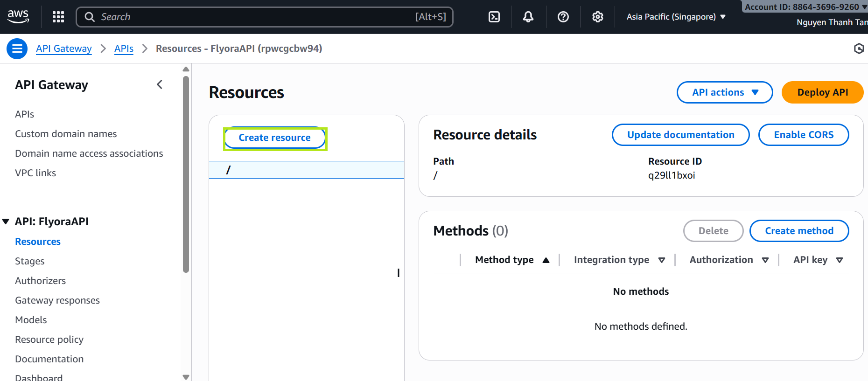Open the settings gear icon
The image size is (868, 381).
tap(597, 17)
